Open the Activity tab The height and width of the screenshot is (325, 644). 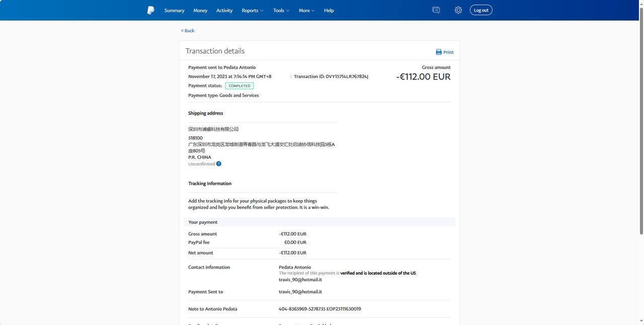coord(224,11)
